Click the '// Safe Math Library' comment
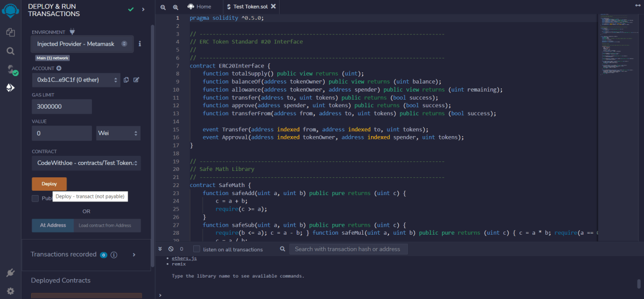The height and width of the screenshot is (299, 644). (222, 169)
